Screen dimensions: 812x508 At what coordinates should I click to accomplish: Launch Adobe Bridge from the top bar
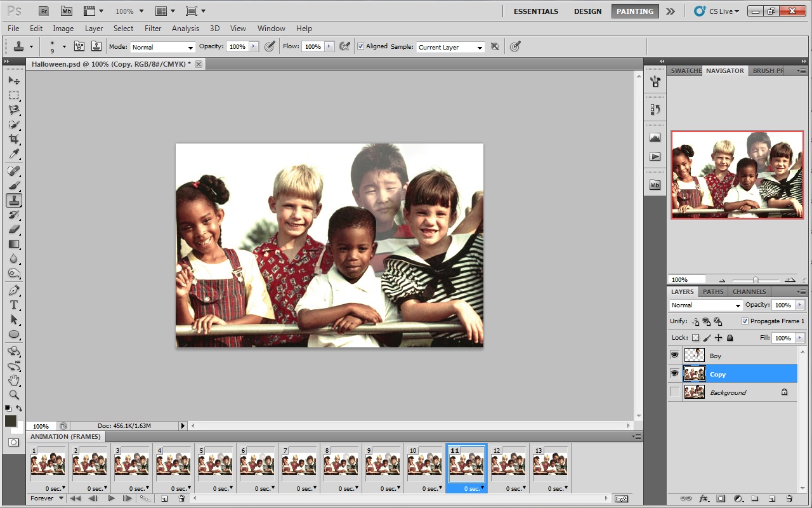pyautogui.click(x=43, y=11)
